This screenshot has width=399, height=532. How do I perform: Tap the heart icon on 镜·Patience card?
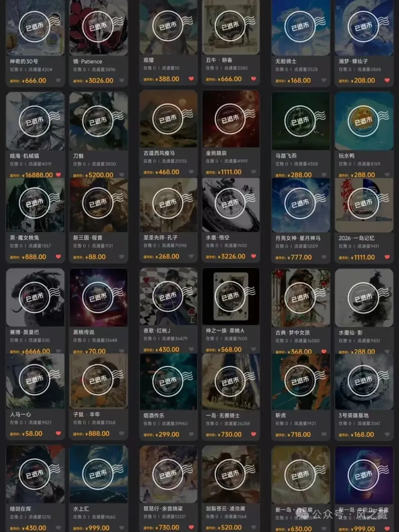[122, 80]
